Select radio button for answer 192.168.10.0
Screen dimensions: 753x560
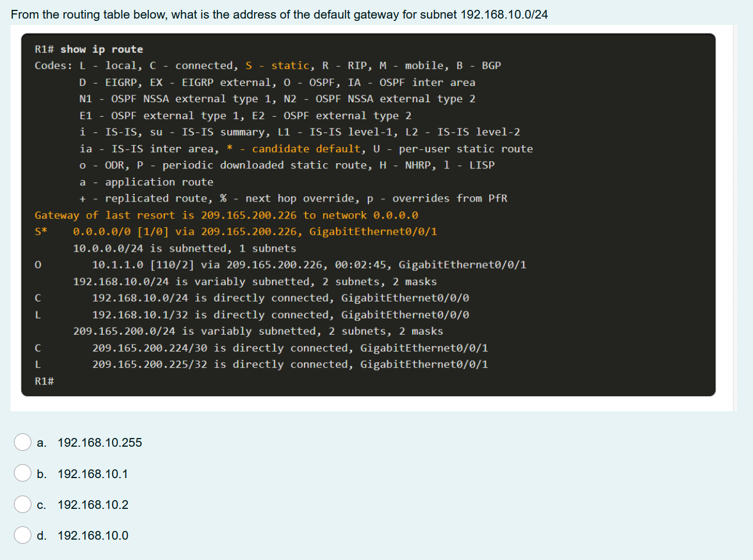click(x=22, y=535)
